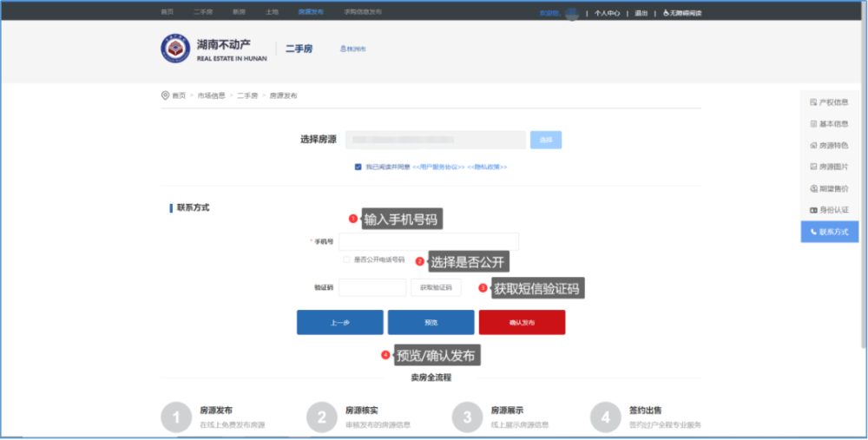The height and width of the screenshot is (440, 868).
Task: Open 房源图片 in the side panel
Action: click(x=829, y=167)
